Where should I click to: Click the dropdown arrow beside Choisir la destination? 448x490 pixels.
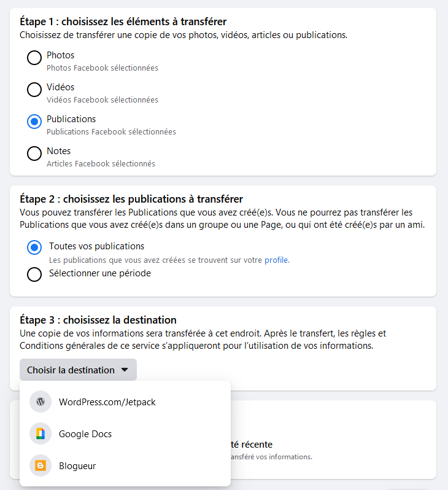(125, 370)
